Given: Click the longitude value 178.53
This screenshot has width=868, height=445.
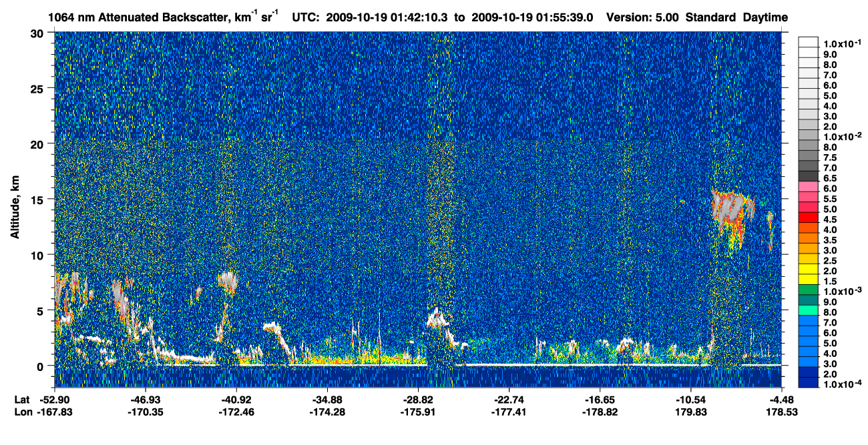Looking at the screenshot, I should coord(781,412).
